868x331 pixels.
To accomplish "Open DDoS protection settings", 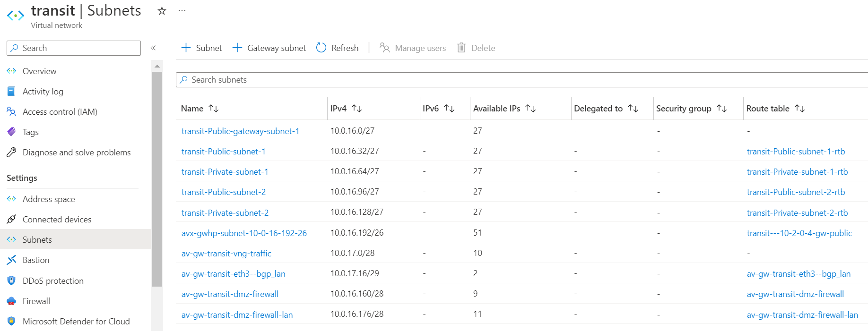I will (52, 281).
